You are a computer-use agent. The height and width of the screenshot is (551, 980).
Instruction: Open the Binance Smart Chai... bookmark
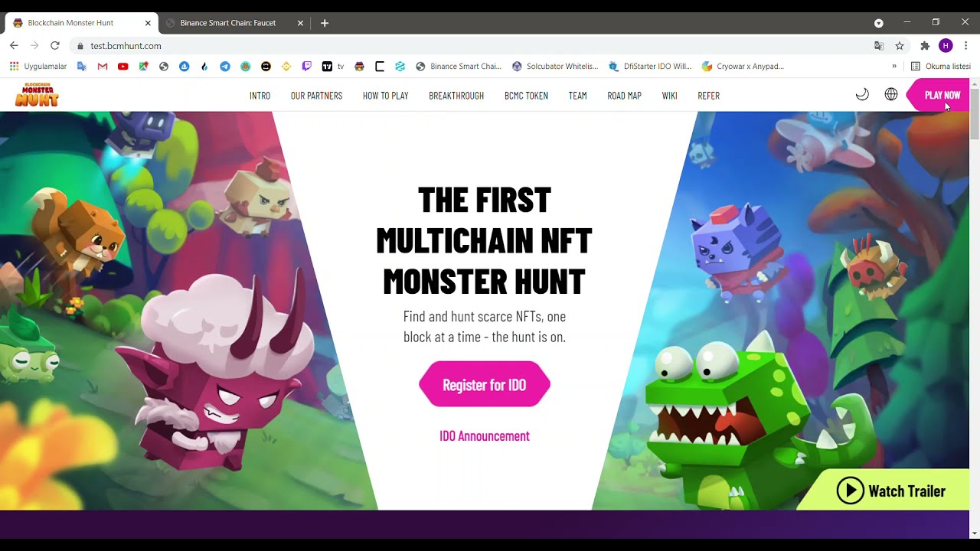459,67
